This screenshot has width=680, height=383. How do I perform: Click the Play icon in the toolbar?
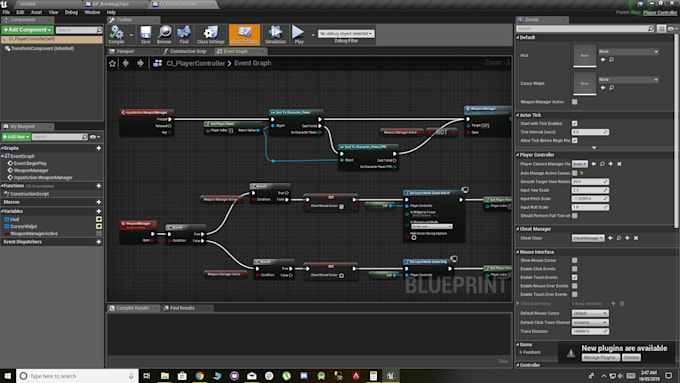(298, 34)
